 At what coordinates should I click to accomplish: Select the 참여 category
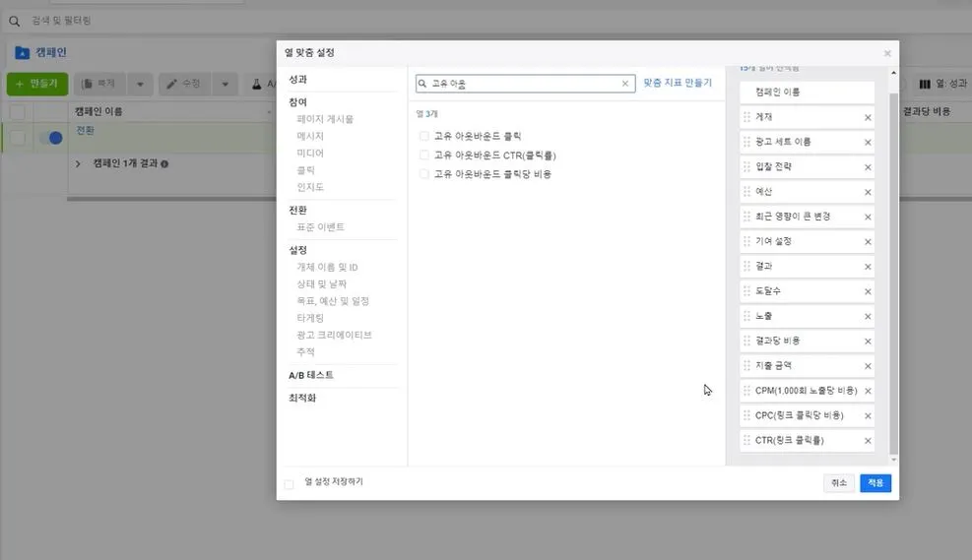pyautogui.click(x=297, y=102)
